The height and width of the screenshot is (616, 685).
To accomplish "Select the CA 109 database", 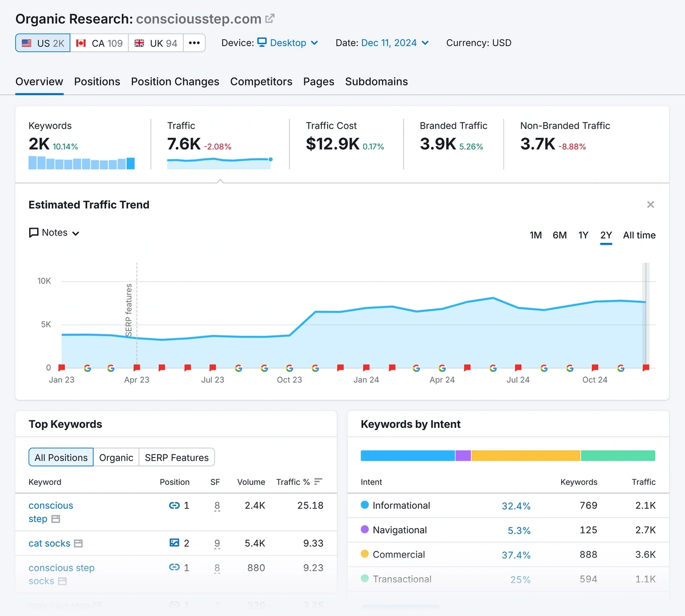I will (99, 43).
